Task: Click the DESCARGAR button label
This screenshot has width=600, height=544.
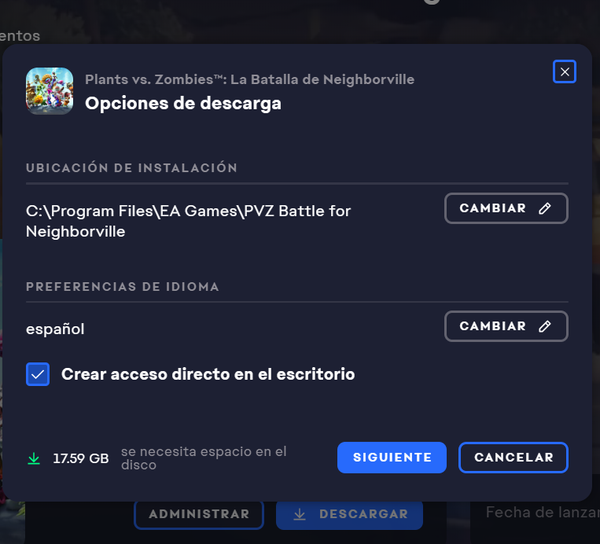Action: click(364, 514)
